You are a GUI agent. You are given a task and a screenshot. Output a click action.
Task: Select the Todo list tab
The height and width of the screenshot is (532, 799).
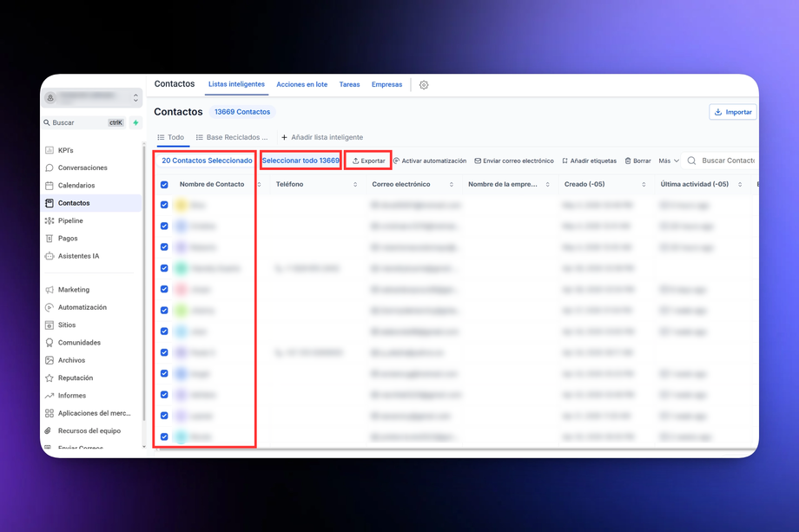[x=171, y=137]
